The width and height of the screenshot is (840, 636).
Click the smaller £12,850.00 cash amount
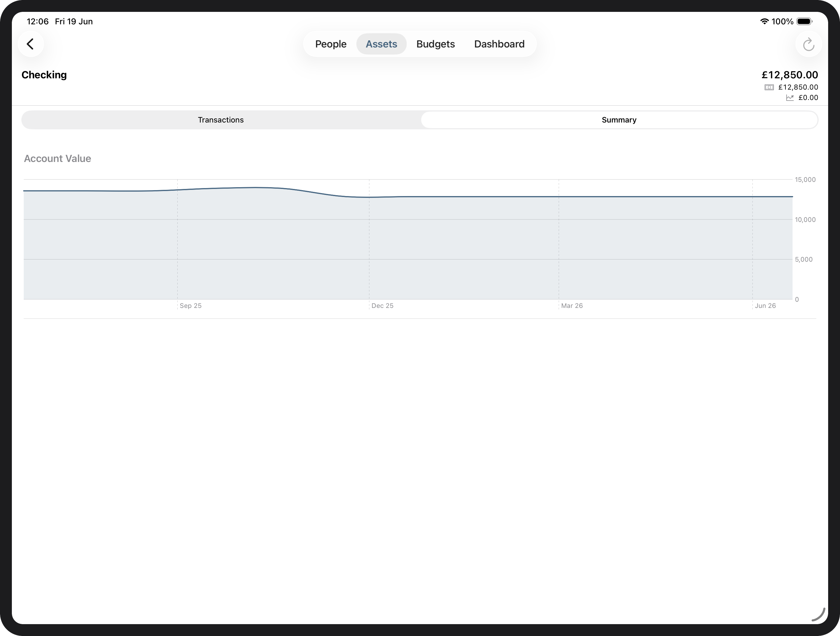tap(798, 87)
